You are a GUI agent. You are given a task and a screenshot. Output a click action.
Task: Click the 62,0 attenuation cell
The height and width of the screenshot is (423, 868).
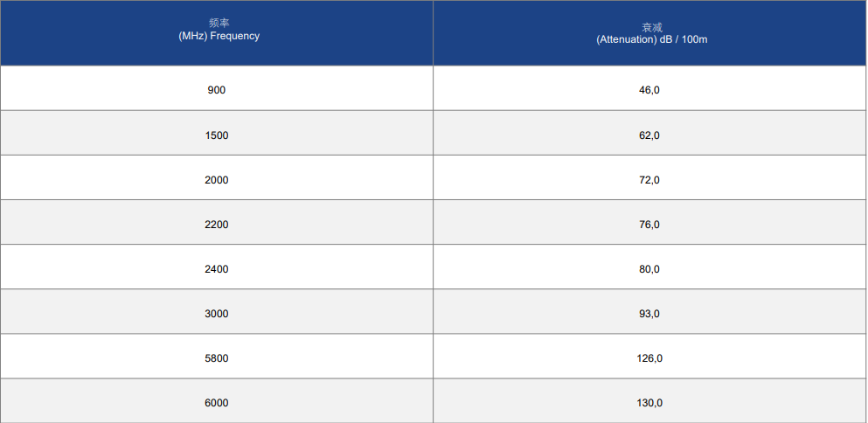point(650,133)
